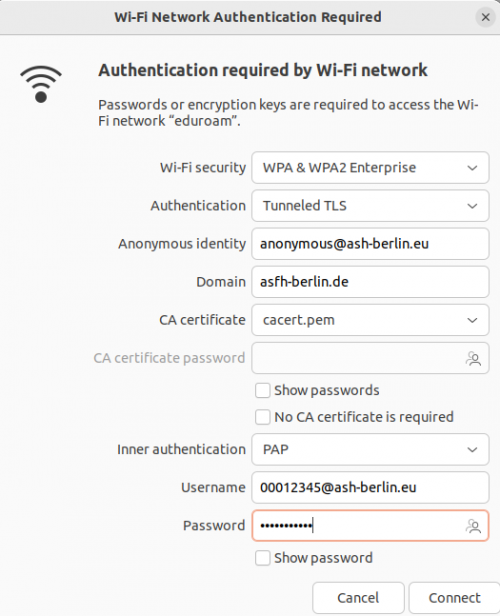Click the Authentication required heading text
Viewport: 500px width, 616px height.
pyautogui.click(x=263, y=70)
